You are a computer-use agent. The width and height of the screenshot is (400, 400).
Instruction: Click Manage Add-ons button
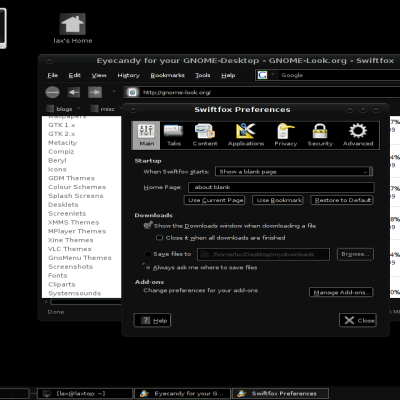pyautogui.click(x=341, y=292)
